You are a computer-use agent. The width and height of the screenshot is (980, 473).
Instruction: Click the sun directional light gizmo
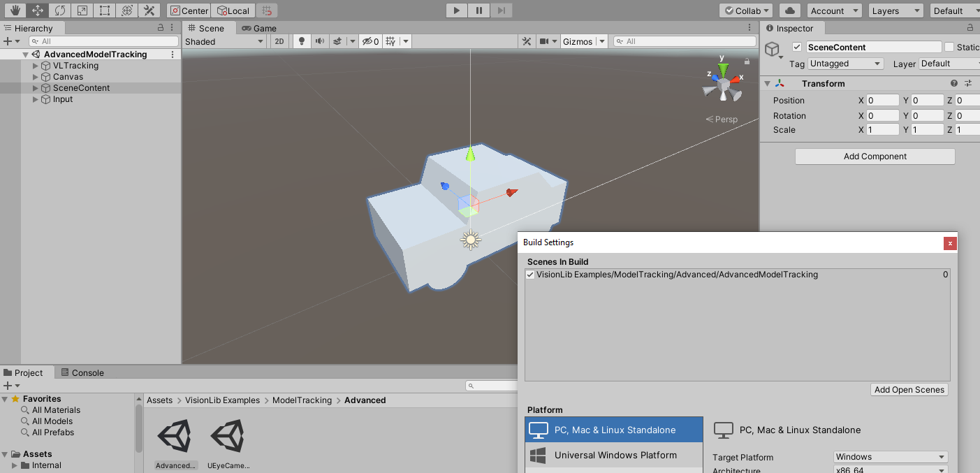click(471, 240)
